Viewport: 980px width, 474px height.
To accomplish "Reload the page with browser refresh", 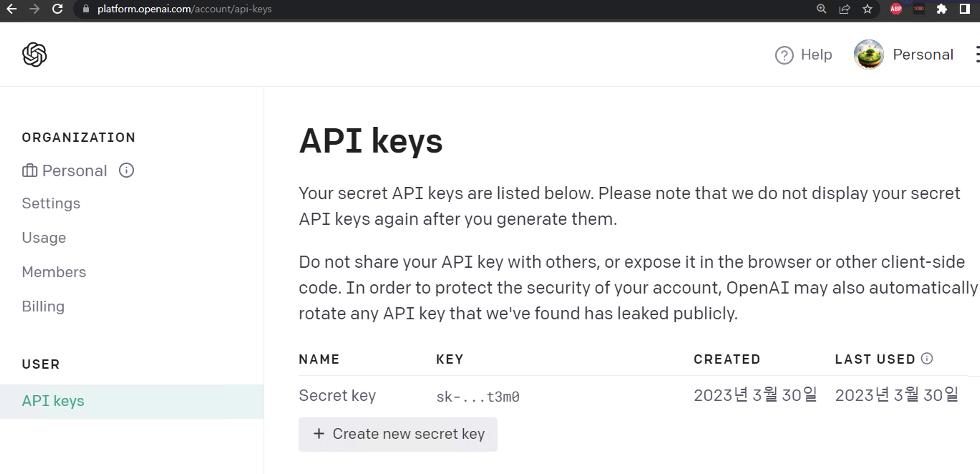I will pos(57,9).
